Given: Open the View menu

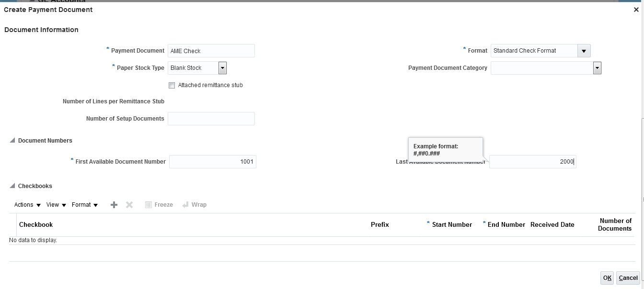Looking at the screenshot, I should coord(56,205).
